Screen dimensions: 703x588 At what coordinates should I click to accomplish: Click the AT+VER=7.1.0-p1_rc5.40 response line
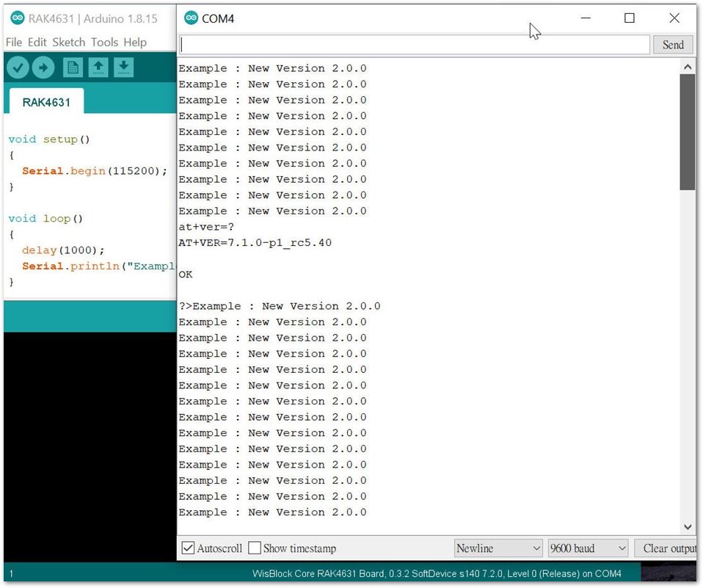coord(255,243)
